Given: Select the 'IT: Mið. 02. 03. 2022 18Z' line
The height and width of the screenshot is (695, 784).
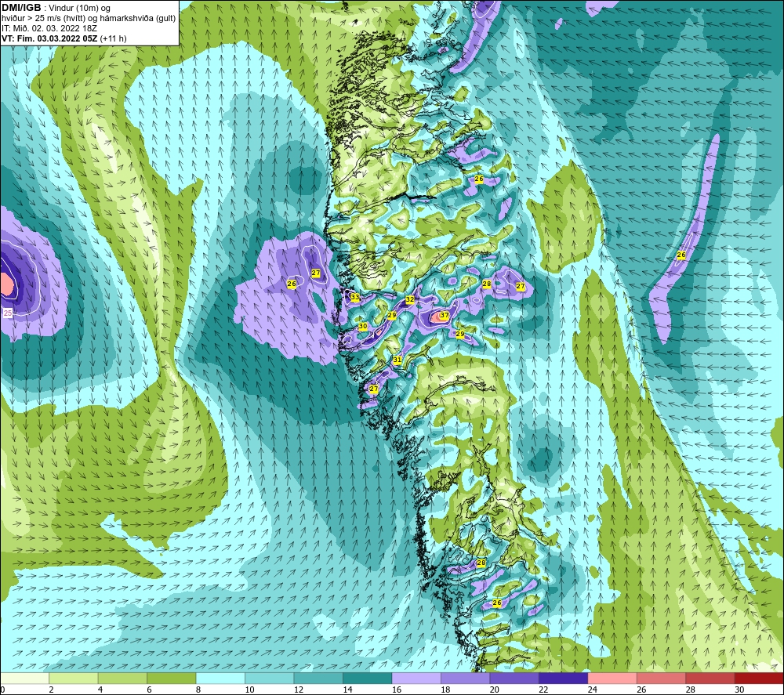Looking at the screenshot, I should (x=49, y=28).
